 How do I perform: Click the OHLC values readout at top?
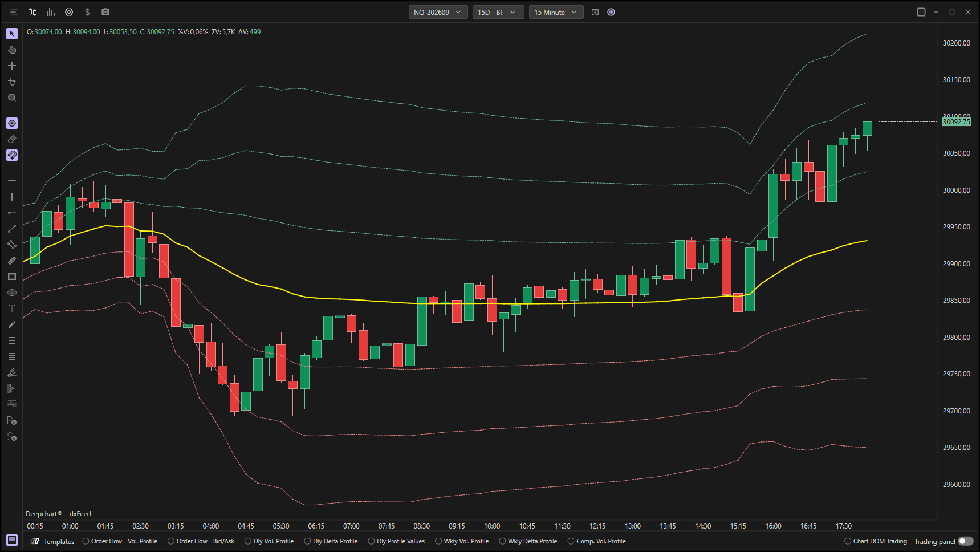coord(144,32)
